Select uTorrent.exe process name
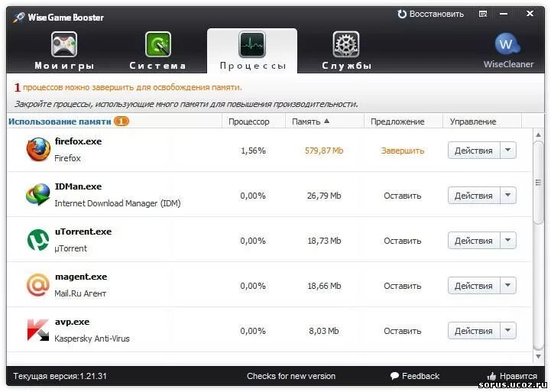 (83, 232)
